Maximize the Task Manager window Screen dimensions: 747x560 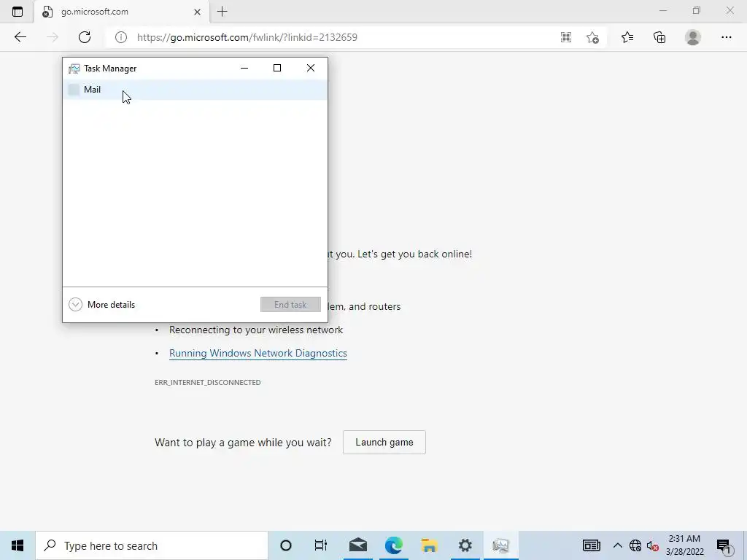coord(276,68)
